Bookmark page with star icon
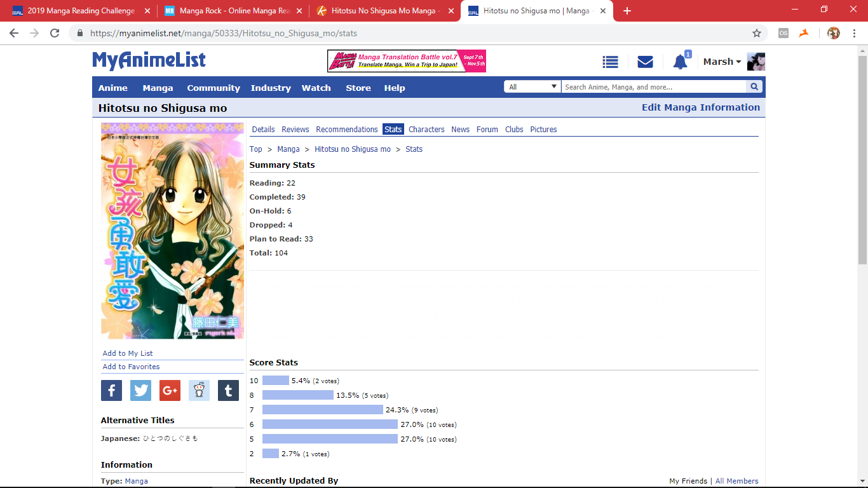 756,33
